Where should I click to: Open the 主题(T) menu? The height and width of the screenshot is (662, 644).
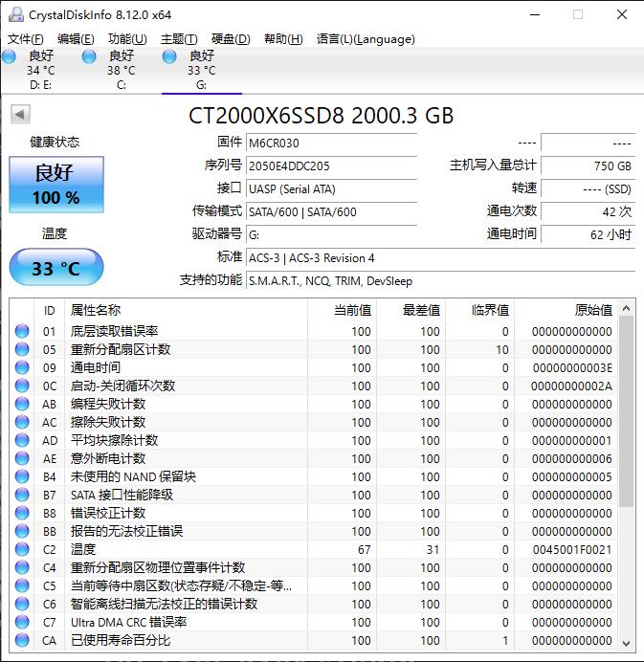click(179, 39)
